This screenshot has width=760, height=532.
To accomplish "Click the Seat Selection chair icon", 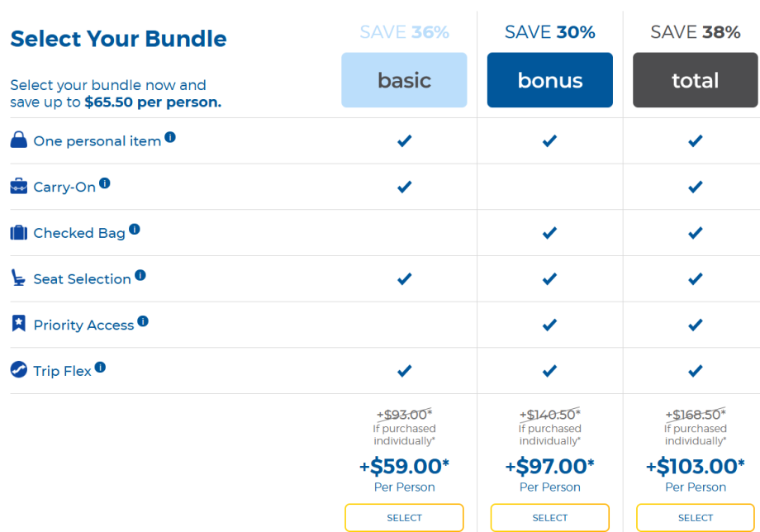I will 18,278.
